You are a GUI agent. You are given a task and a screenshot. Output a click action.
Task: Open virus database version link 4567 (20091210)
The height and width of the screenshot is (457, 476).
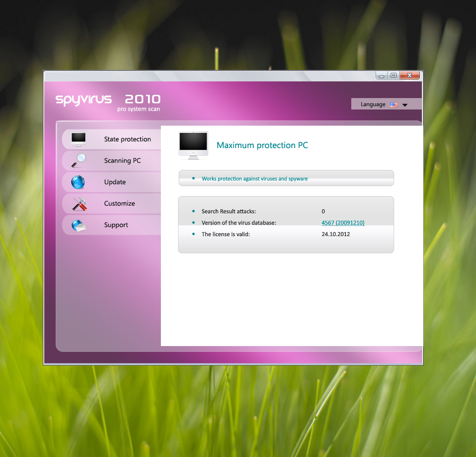343,223
